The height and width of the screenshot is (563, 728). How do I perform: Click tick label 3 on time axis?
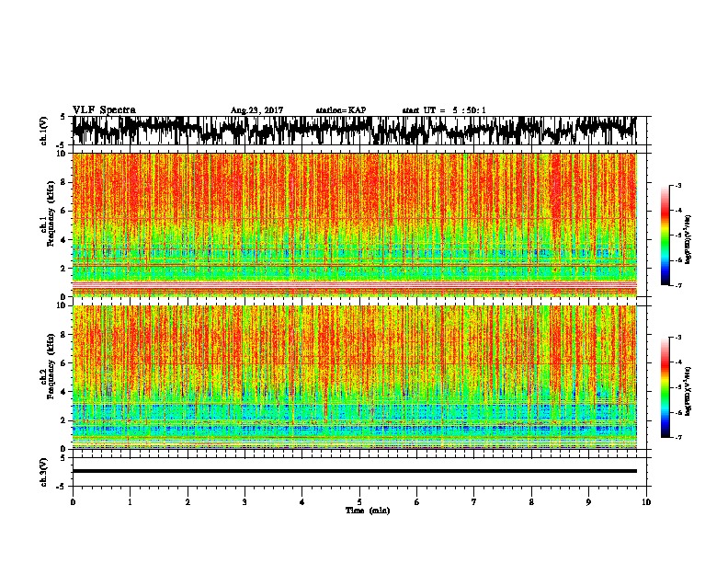[x=245, y=502]
